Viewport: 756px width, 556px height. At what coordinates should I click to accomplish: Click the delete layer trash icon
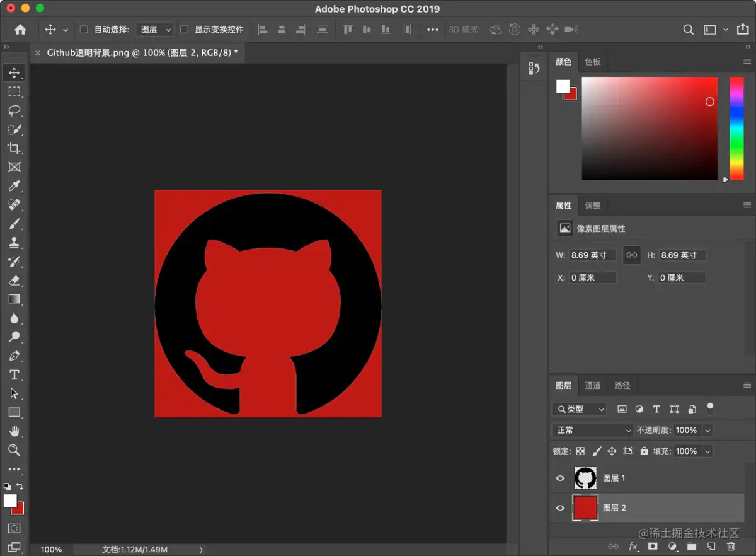tap(731, 547)
